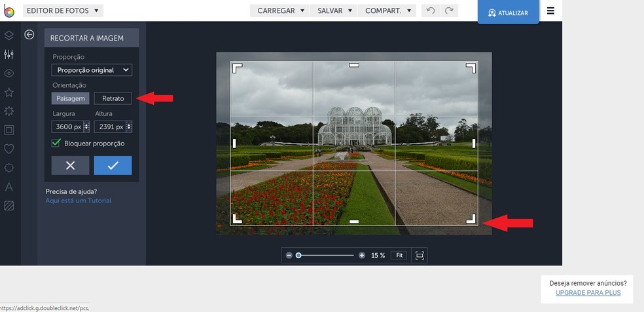Click the undo arrow in top bar
This screenshot has height=312, width=644.
click(x=430, y=11)
